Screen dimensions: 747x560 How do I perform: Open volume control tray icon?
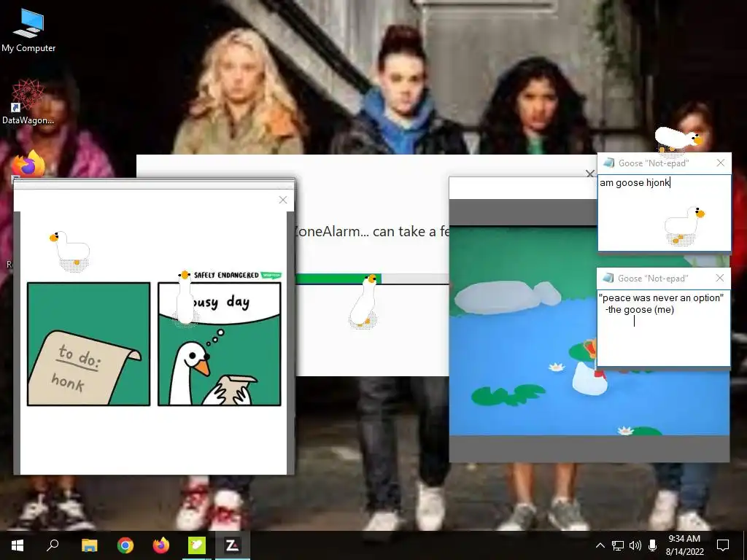pyautogui.click(x=635, y=545)
